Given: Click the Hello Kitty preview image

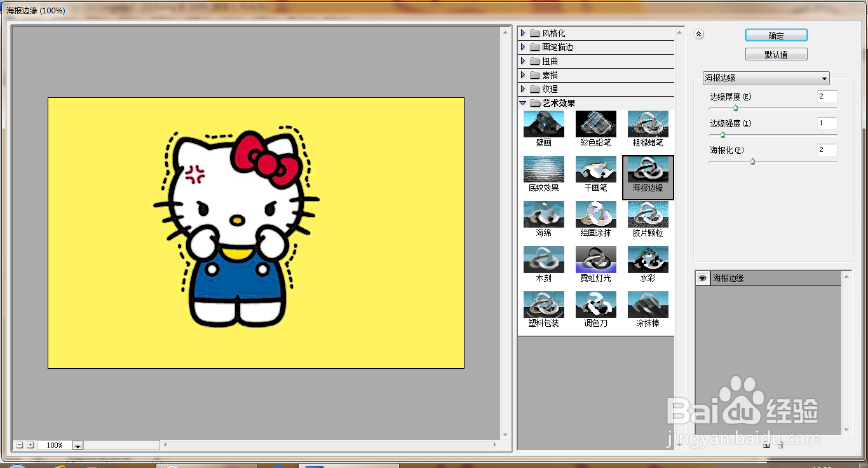Looking at the screenshot, I should (x=256, y=233).
